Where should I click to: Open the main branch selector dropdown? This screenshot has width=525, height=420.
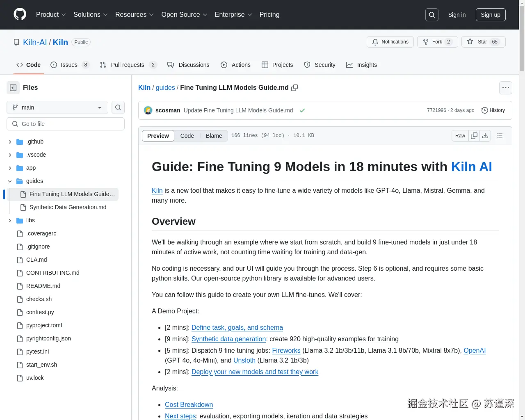57,107
